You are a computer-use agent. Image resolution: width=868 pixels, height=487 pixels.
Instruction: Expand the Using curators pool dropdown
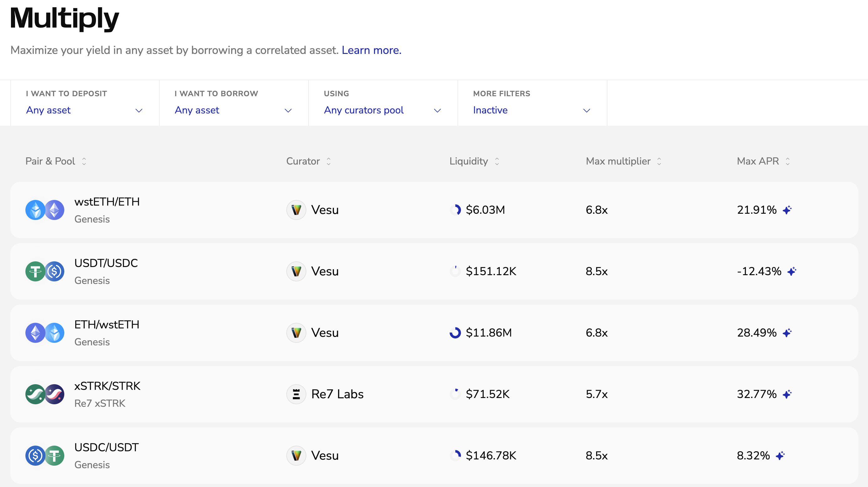[x=383, y=110]
